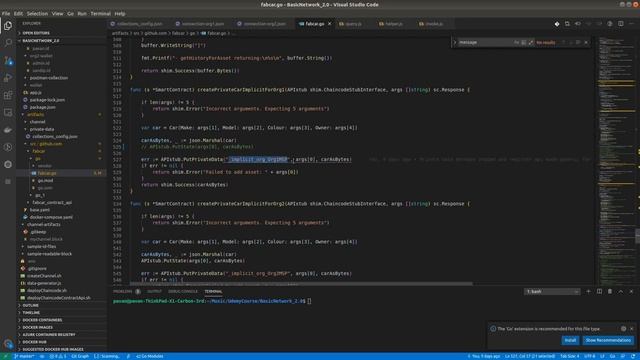Switch to the collections_config.json tab
This screenshot has height=360, width=640.
(x=139, y=24)
